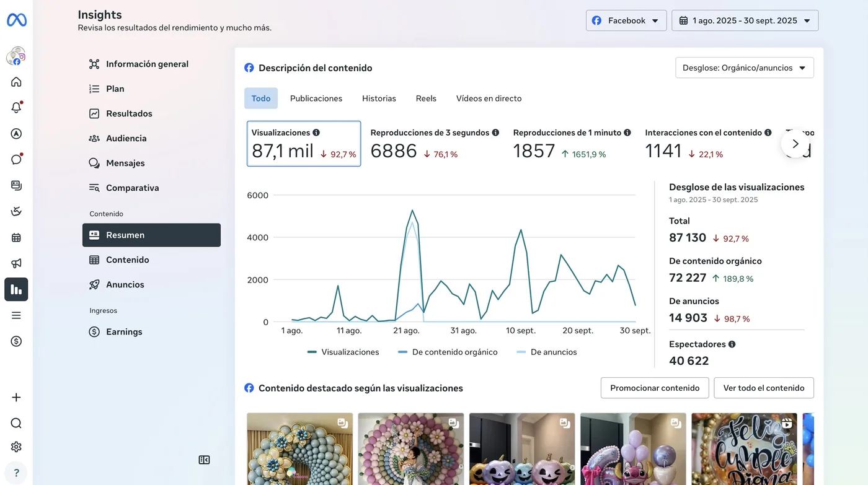The width and height of the screenshot is (868, 485).
Task: Click info icon beside Visualizaciones
Action: [x=316, y=133]
